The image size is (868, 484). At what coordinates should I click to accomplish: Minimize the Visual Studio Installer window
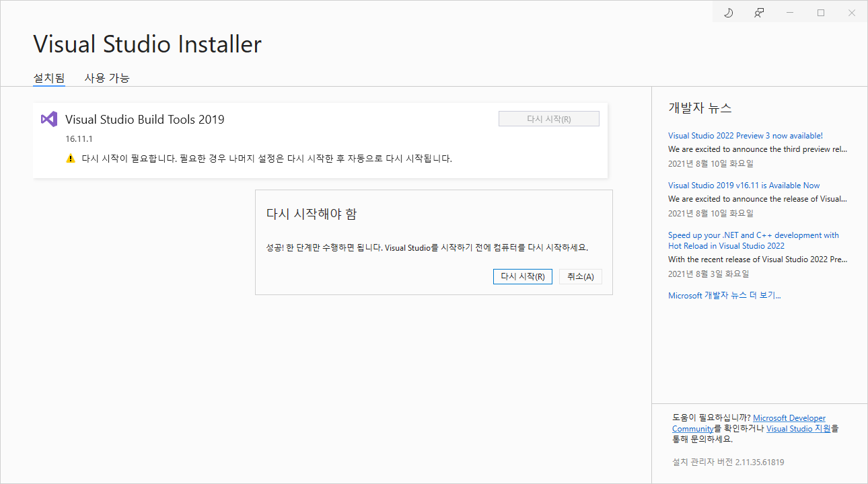click(x=790, y=13)
